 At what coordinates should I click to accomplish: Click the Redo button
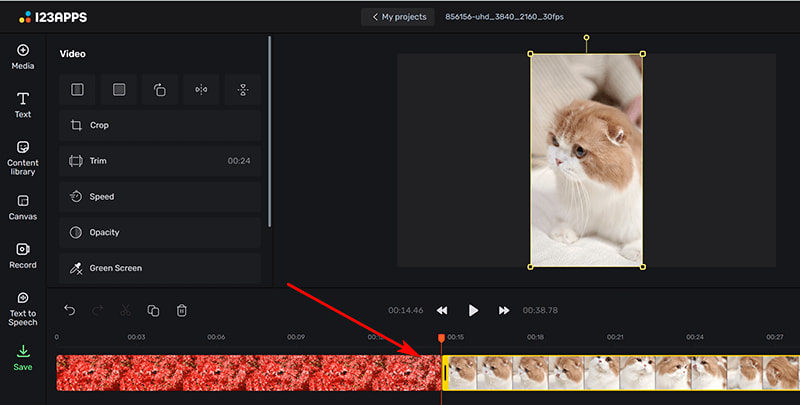[97, 310]
